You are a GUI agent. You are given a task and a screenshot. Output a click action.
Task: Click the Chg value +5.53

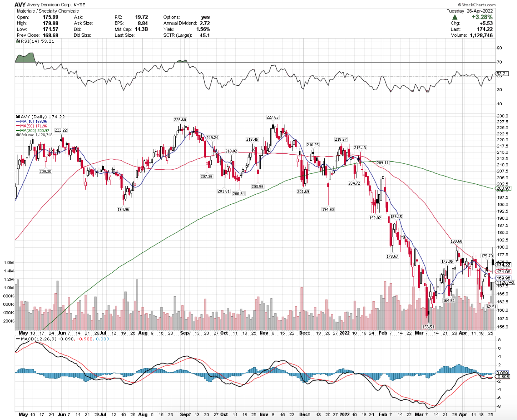pyautogui.click(x=486, y=23)
